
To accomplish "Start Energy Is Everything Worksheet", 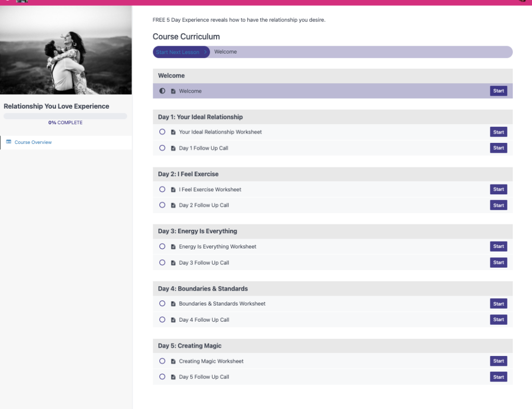I will pos(498,246).
